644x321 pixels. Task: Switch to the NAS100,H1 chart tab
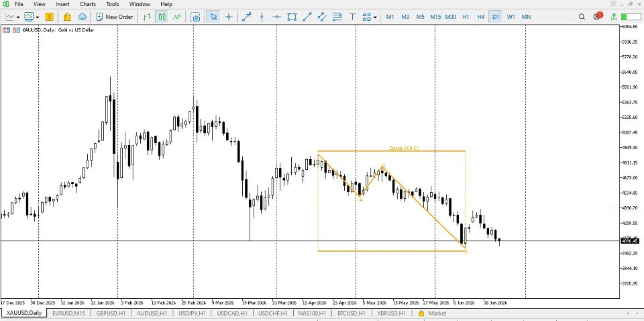coord(312,313)
